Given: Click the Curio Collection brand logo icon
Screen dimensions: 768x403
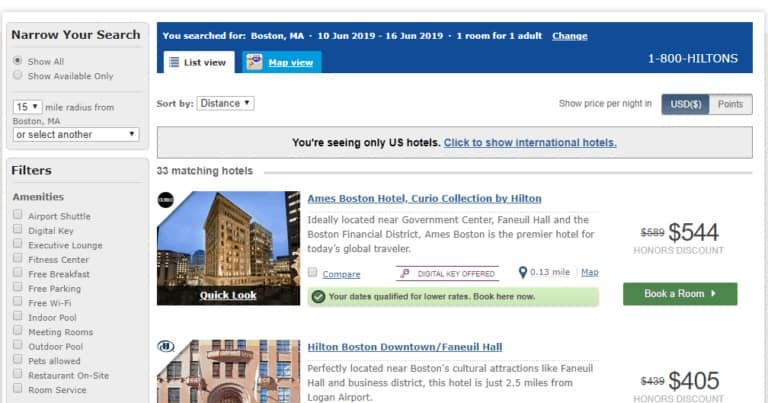Looking at the screenshot, I should coord(166,200).
